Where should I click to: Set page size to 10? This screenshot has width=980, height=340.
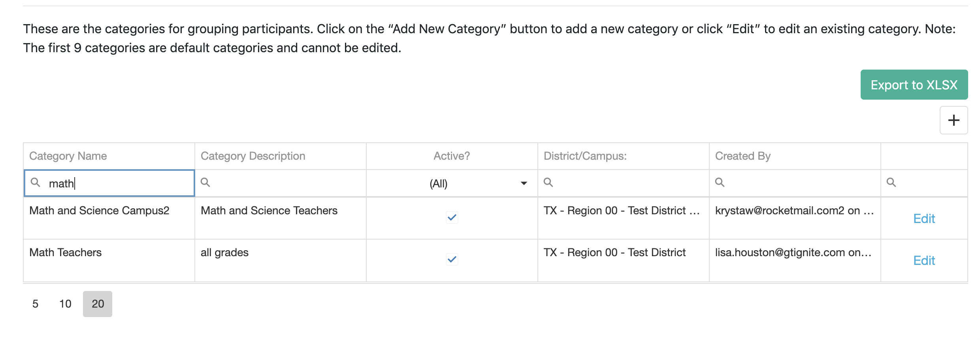(65, 304)
